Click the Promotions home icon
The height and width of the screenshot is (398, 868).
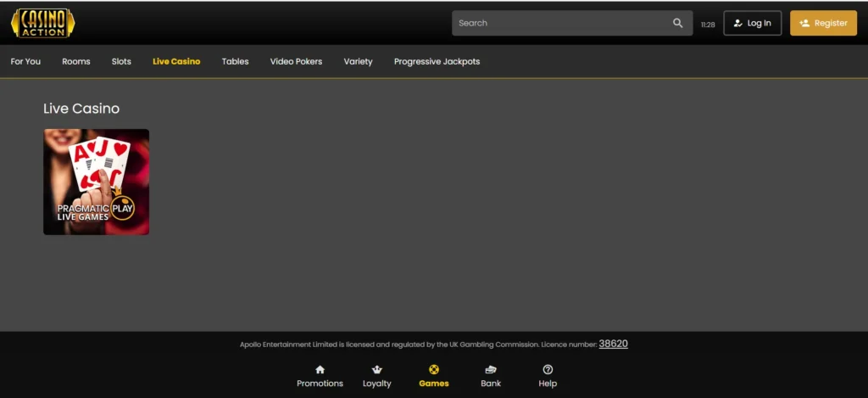pos(320,370)
